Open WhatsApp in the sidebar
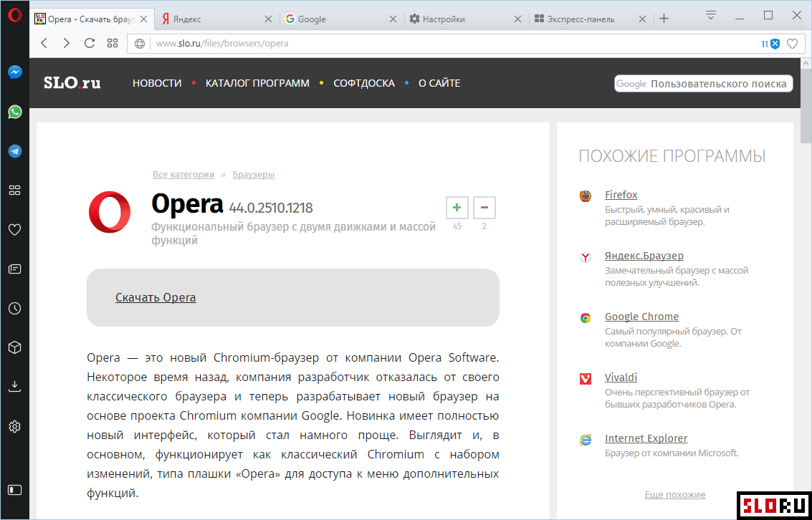The height and width of the screenshot is (520, 812). pos(15,111)
